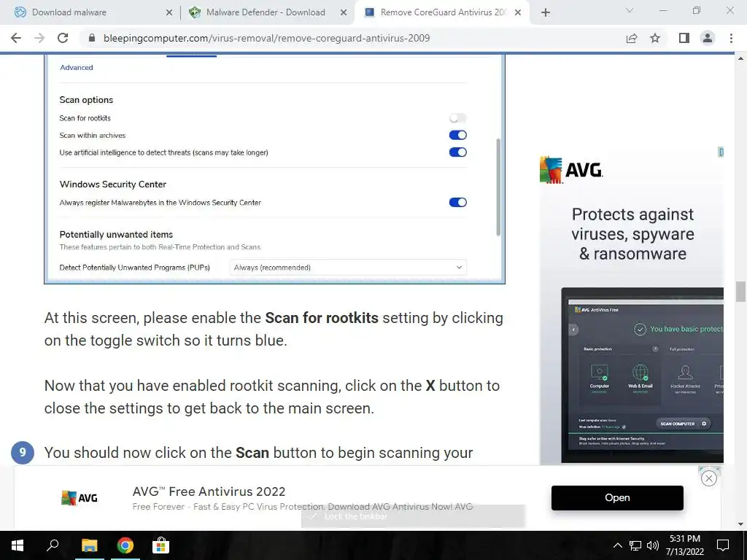Open taskbar search magnifier

[53, 545]
